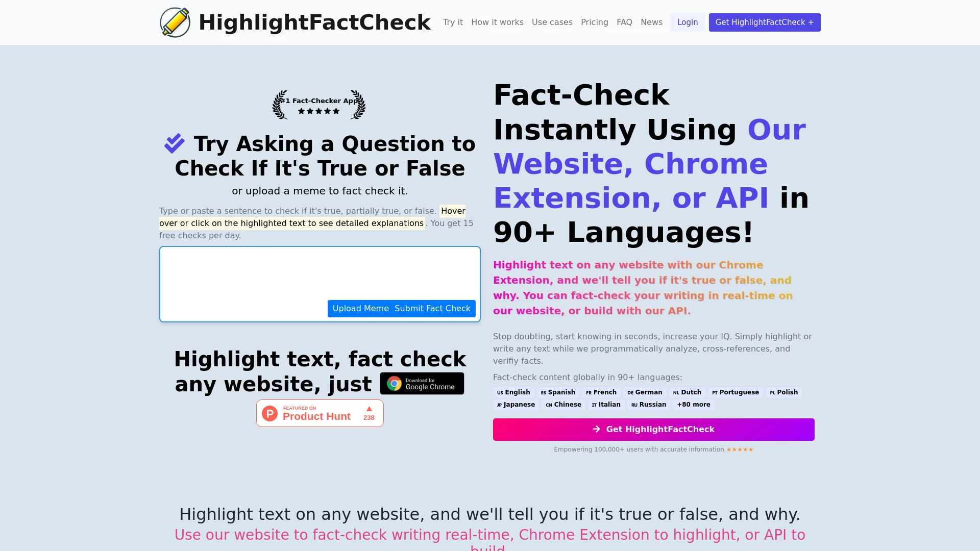The image size is (980, 551).
Task: Toggle the ES Spanish language tag
Action: [x=558, y=391]
